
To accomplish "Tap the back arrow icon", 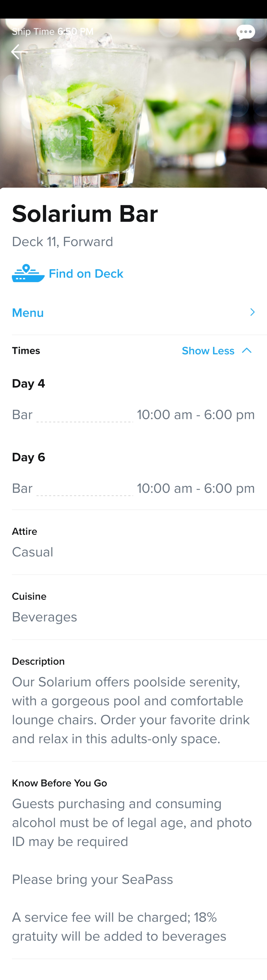I will [18, 52].
